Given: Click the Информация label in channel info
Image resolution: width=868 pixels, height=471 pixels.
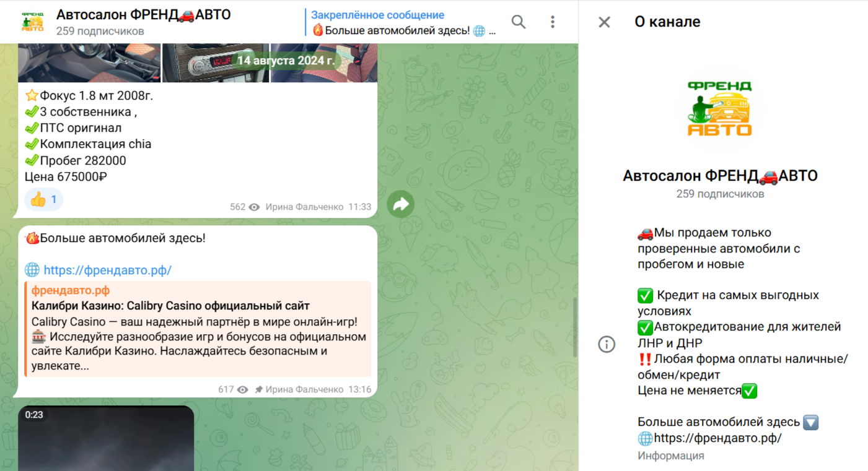Looking at the screenshot, I should pos(671,456).
